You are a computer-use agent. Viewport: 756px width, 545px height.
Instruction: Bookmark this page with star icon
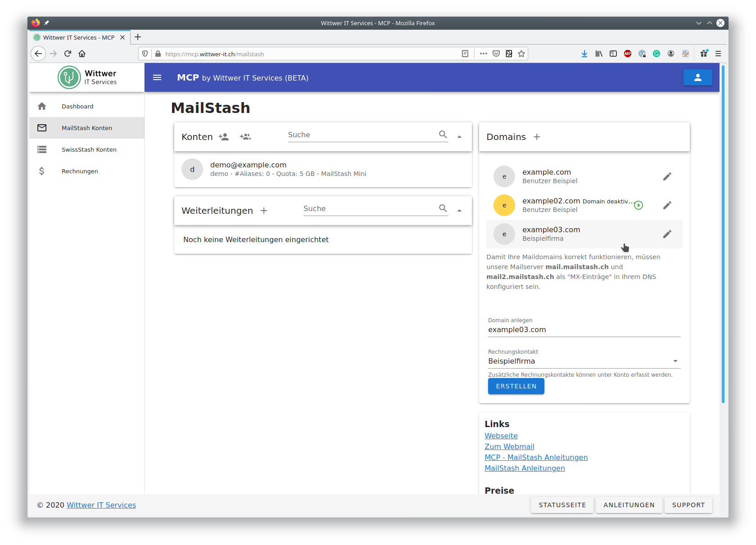coord(521,54)
